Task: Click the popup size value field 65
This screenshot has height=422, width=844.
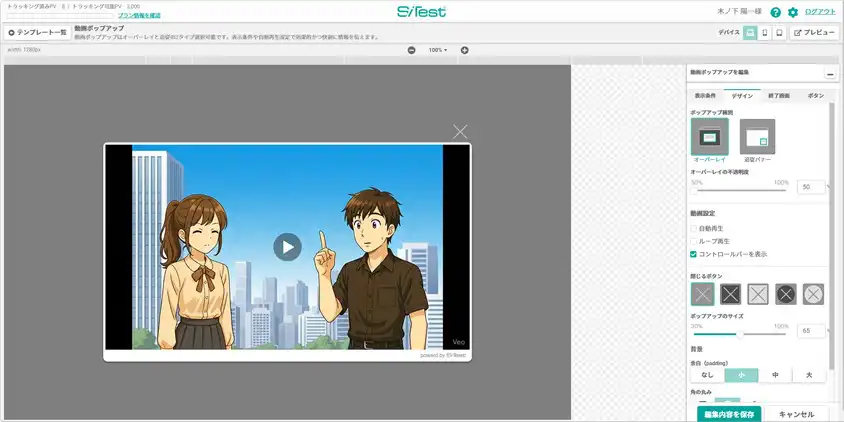Action: 811,331
